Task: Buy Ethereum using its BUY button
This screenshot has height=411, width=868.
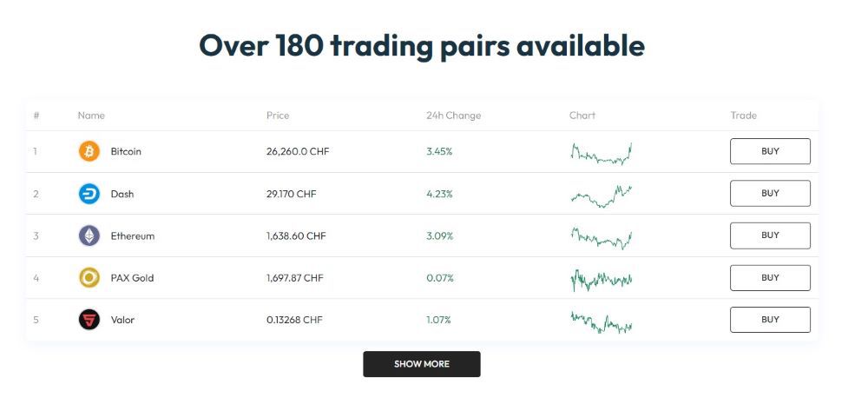Action: (x=770, y=235)
